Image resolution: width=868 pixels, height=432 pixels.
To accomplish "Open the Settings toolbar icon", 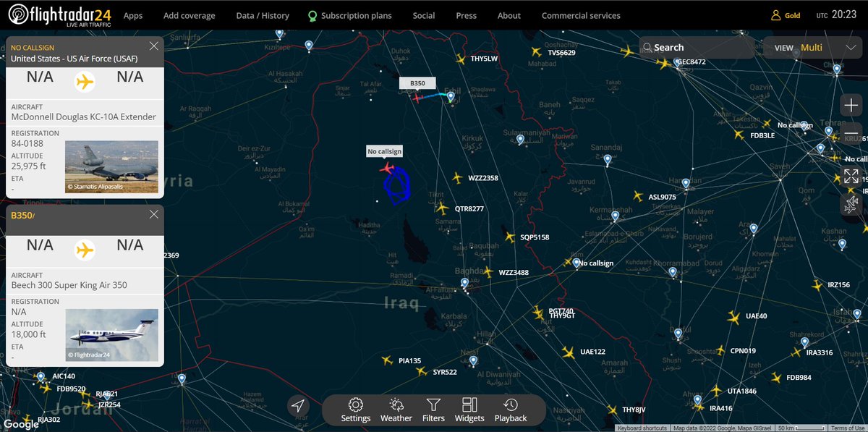I will click(x=355, y=410).
